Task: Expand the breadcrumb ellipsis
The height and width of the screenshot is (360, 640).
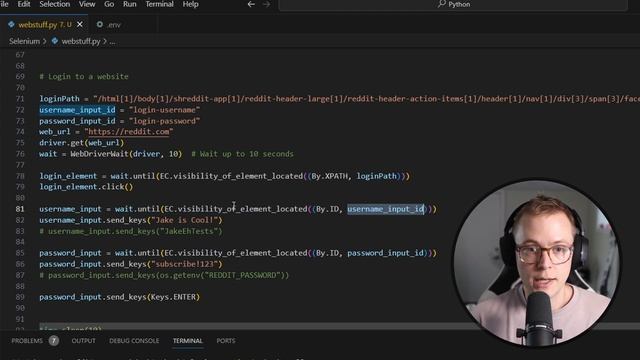Action: [x=112, y=41]
